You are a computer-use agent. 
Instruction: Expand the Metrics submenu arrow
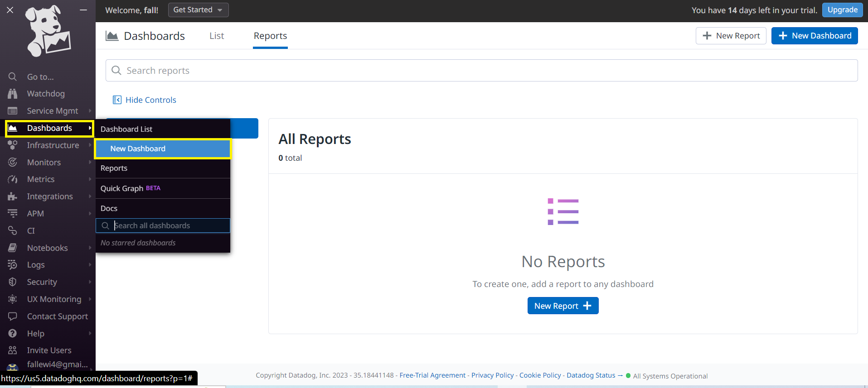pos(90,179)
